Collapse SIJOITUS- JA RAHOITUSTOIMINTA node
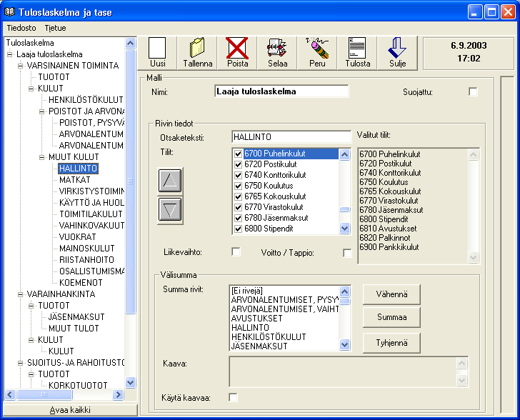520x420 pixels. pos(20,363)
